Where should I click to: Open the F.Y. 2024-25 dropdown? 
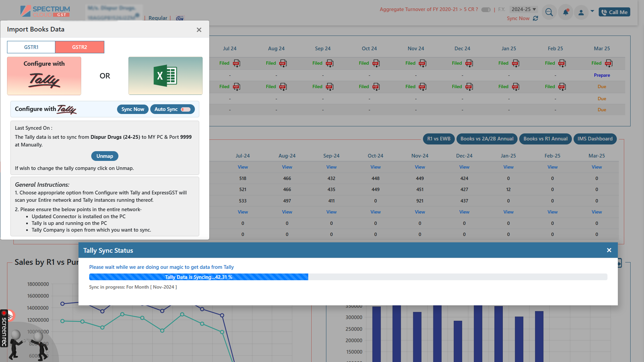click(x=524, y=9)
